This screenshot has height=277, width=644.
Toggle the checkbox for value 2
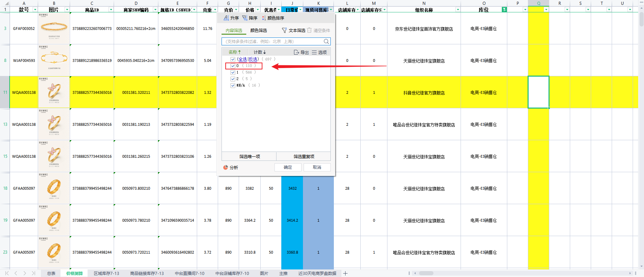click(233, 79)
